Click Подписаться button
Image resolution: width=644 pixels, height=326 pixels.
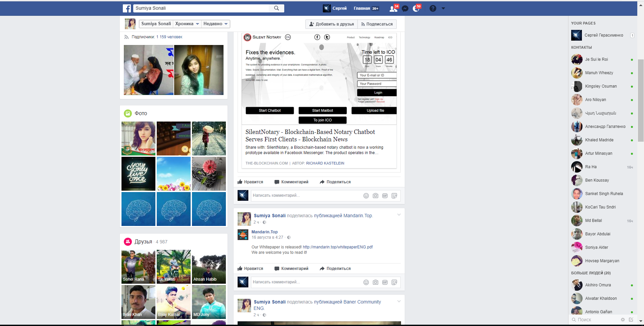pos(377,24)
